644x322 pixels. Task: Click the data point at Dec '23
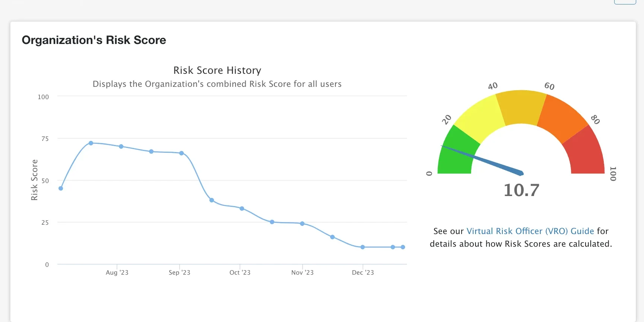click(363, 247)
